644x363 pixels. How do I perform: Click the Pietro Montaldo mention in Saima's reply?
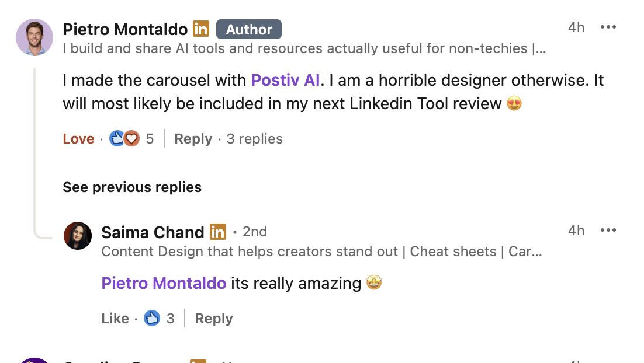tap(164, 284)
